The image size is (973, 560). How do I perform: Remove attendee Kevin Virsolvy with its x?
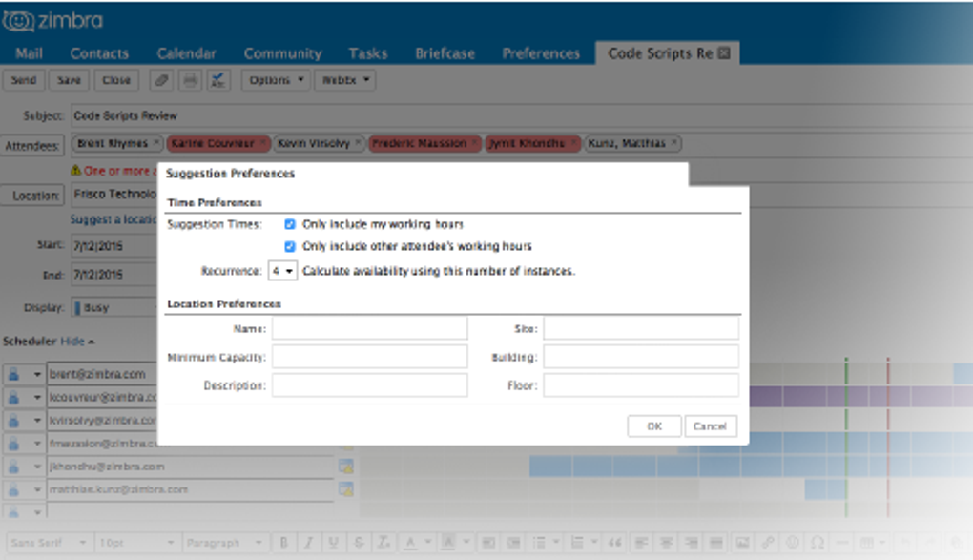coord(358,143)
